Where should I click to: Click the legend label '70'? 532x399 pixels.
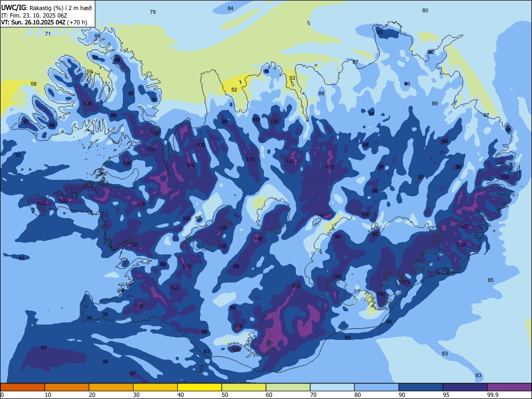click(313, 395)
